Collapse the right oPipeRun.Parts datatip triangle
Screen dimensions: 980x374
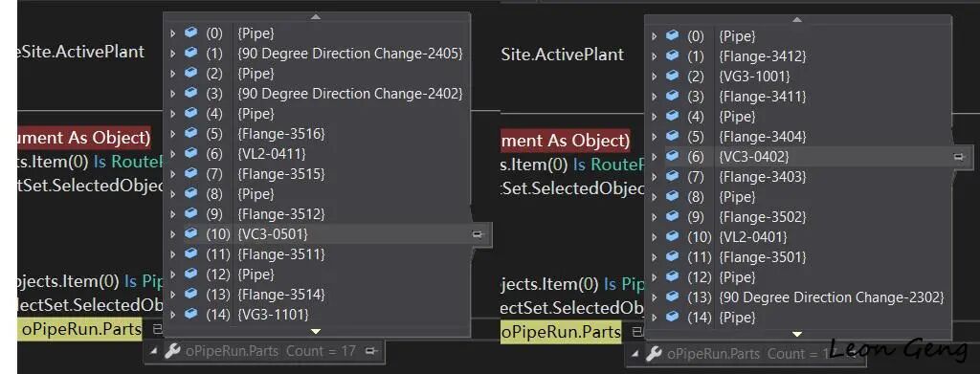click(635, 354)
